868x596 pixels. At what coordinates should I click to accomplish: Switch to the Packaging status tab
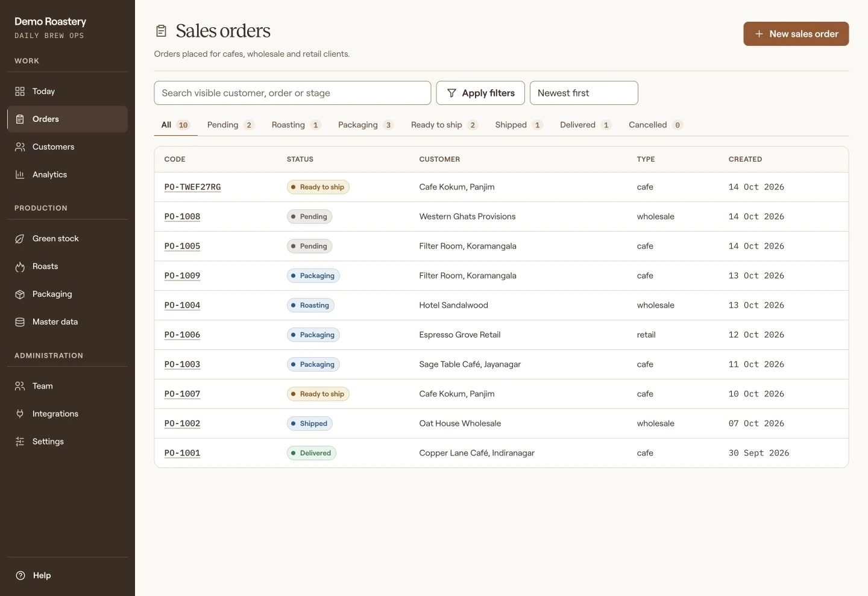pos(366,125)
